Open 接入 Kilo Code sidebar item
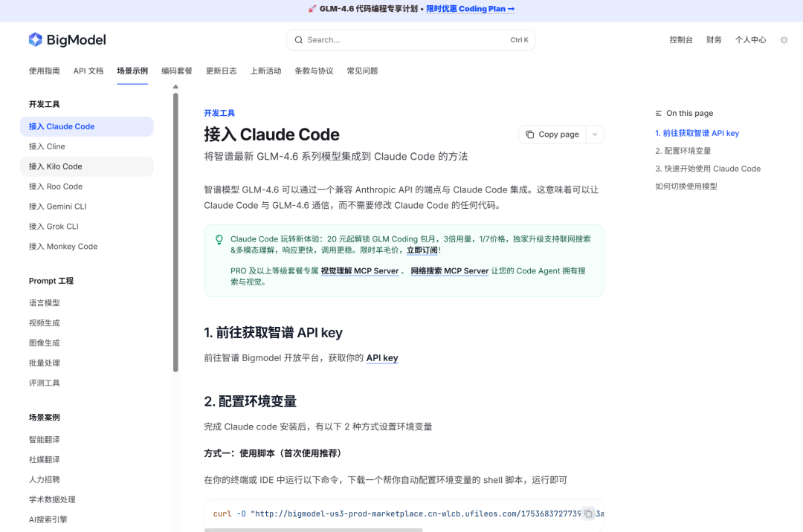This screenshot has width=803, height=532. 86,166
